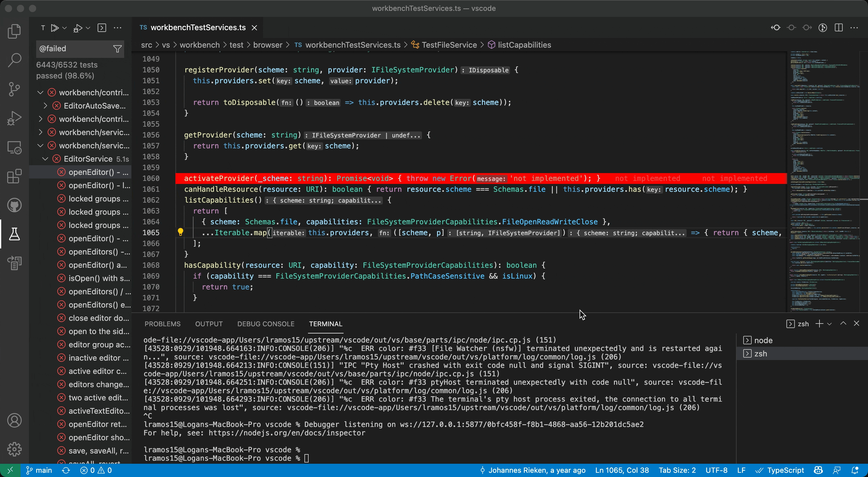Open the new terminal launch profile dropdown
This screenshot has height=477, width=868.
[x=830, y=324]
